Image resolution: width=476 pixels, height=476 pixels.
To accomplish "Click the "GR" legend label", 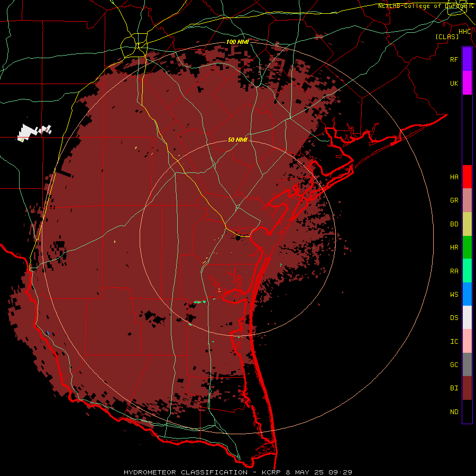I will pos(454,200).
